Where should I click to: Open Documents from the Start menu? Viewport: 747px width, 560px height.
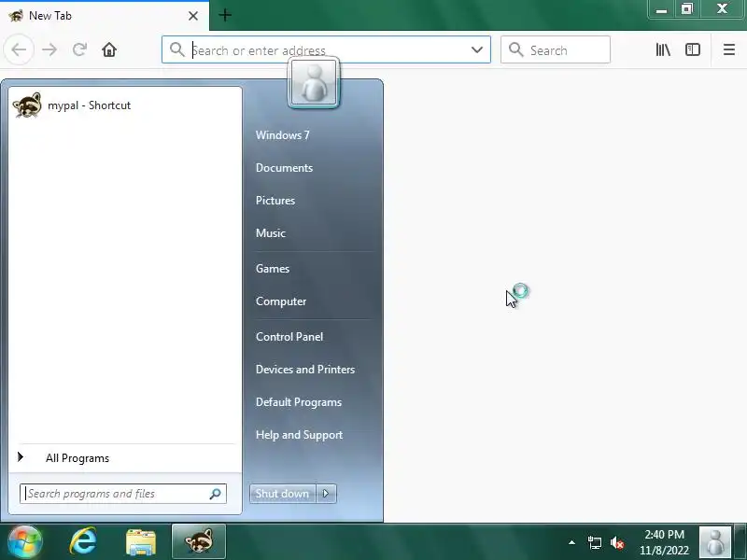[285, 168]
